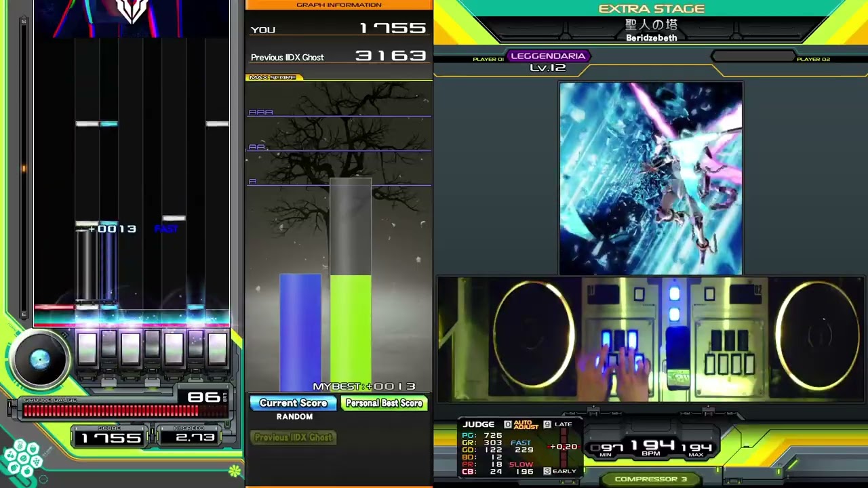The height and width of the screenshot is (488, 868).
Task: Click the PR count 18
Action: tap(496, 464)
